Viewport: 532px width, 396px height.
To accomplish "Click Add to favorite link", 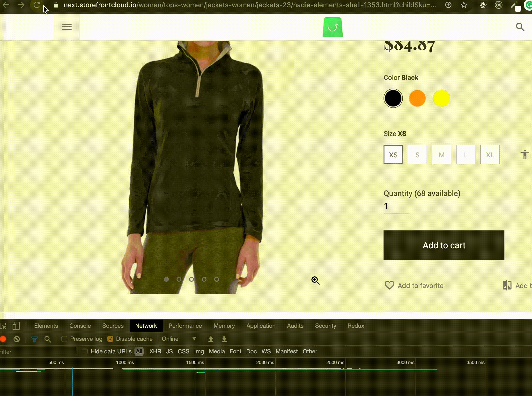I will [x=421, y=286].
